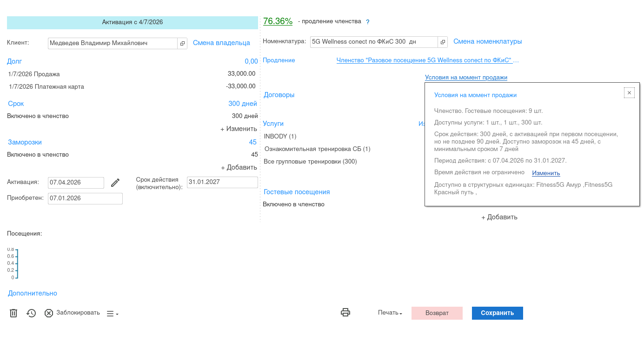Click the trash delete icon
The height and width of the screenshot is (342, 644).
(13, 313)
